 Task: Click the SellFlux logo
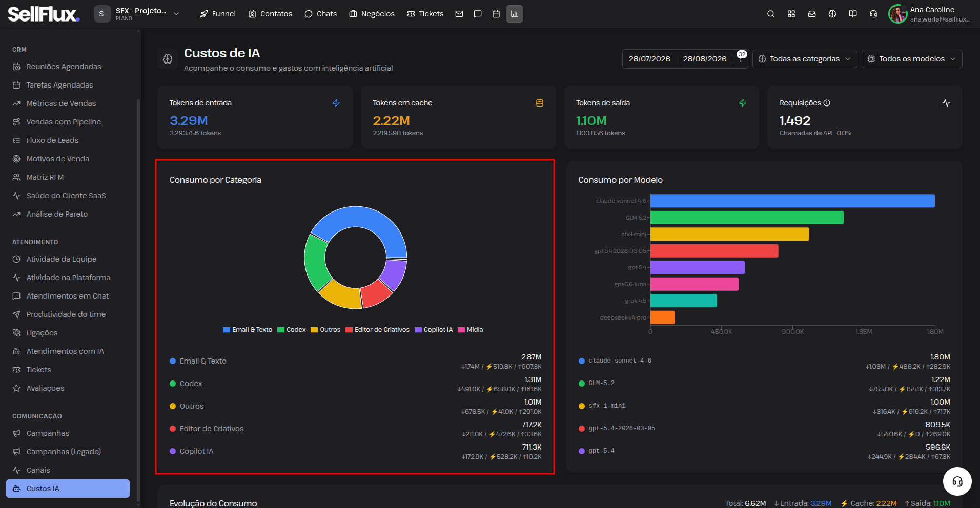(x=44, y=14)
